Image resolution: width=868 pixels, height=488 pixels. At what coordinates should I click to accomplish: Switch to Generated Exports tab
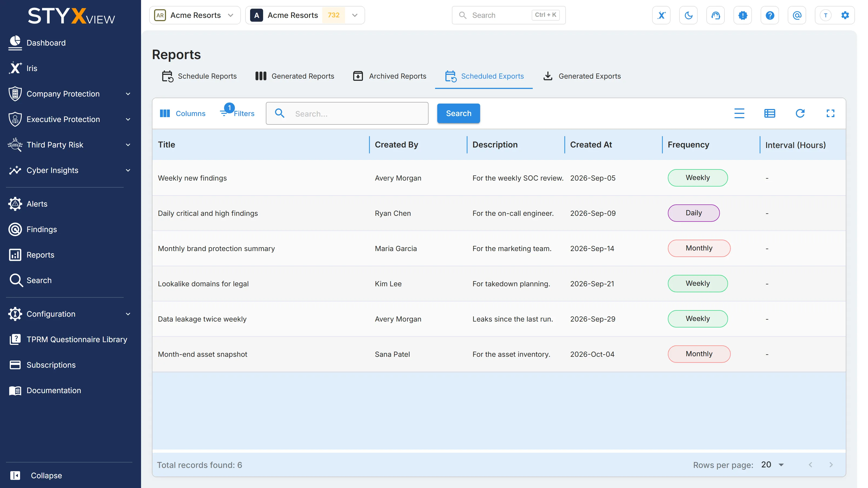click(x=582, y=76)
